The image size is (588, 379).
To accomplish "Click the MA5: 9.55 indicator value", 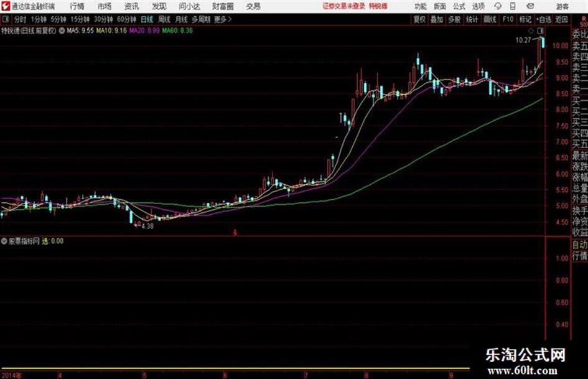I will pos(80,30).
